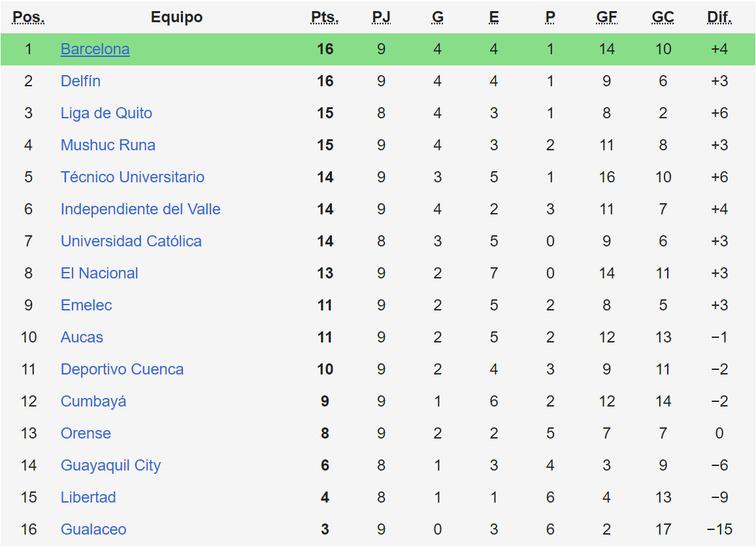The image size is (756, 547).
Task: Select the Gualaceo link
Action: click(x=93, y=529)
